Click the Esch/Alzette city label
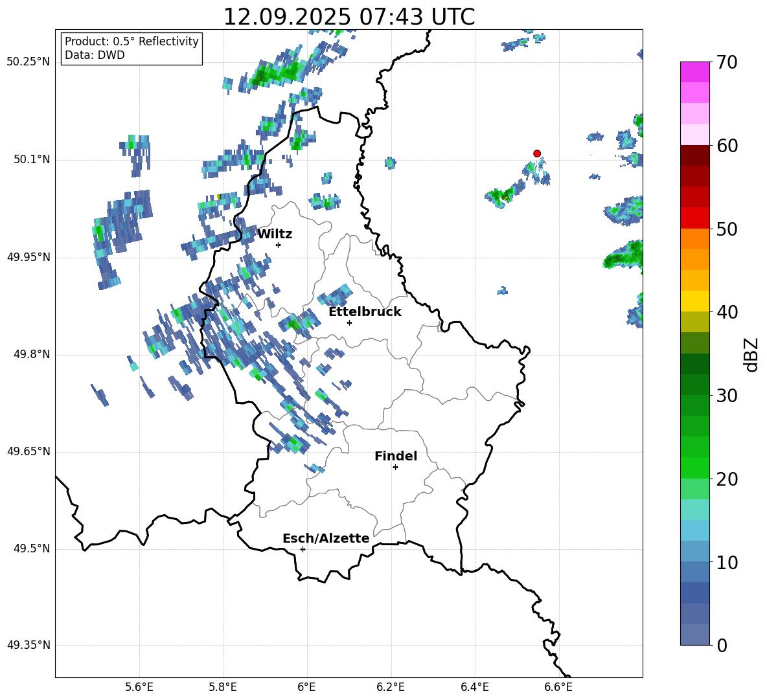This screenshot has height=700, width=767. point(326,538)
